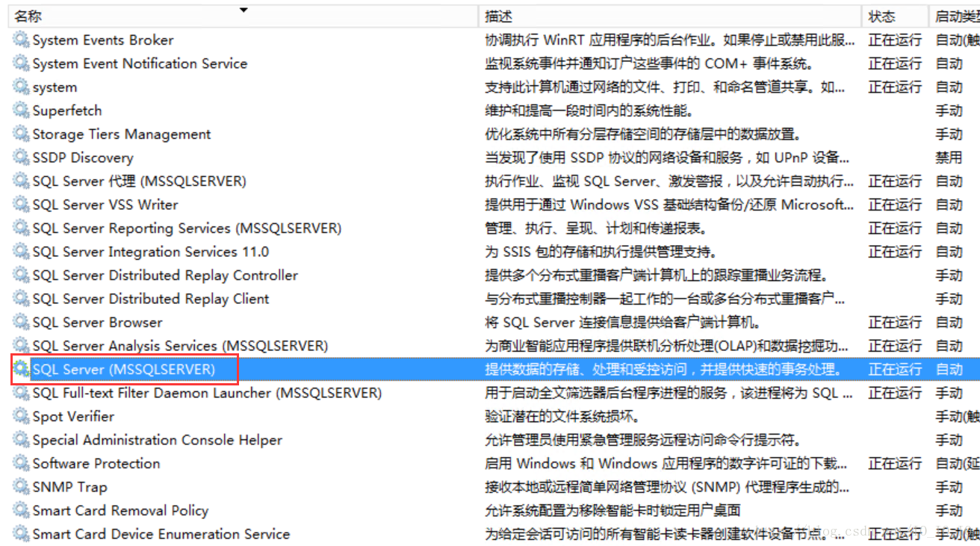Image resolution: width=980 pixels, height=546 pixels.
Task: Select the SSDP Discovery service name
Action: click(83, 158)
